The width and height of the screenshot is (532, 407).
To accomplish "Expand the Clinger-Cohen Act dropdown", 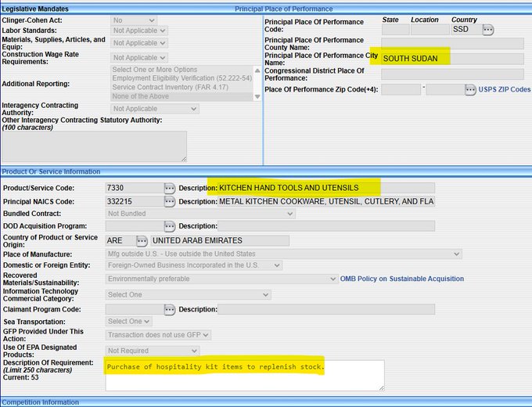I will click(134, 20).
